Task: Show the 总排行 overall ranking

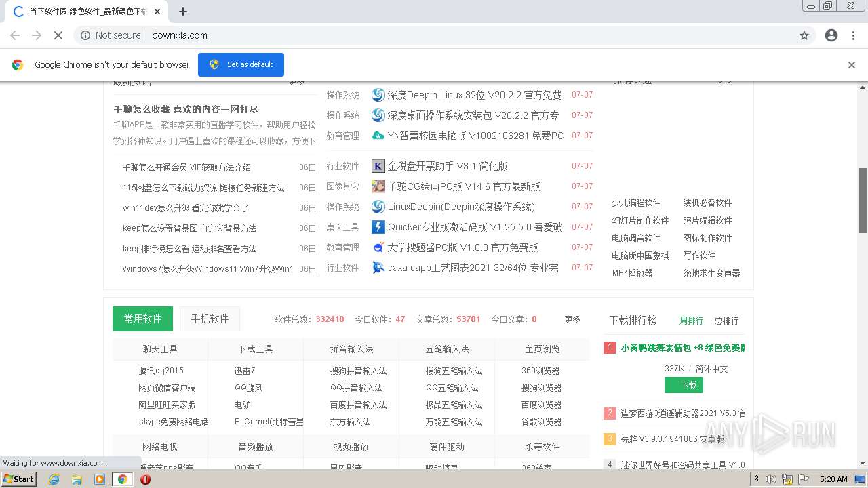Action: click(726, 321)
